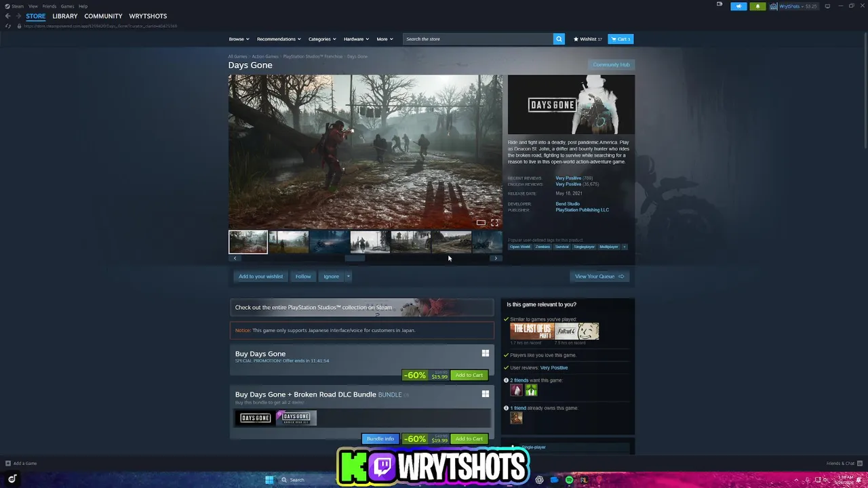Click the Windows platform icon on the bundle
The image size is (868, 488).
point(485,394)
